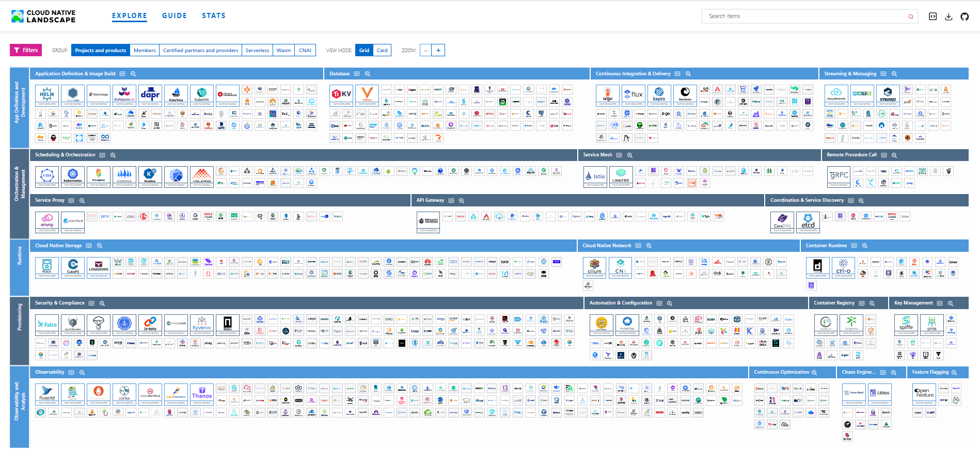Open the Stats tab
Image resolution: width=980 pixels, height=449 pixels.
(x=214, y=16)
